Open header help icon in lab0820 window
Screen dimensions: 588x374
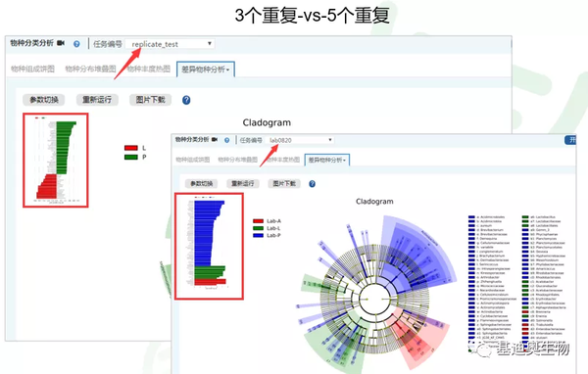227,140
